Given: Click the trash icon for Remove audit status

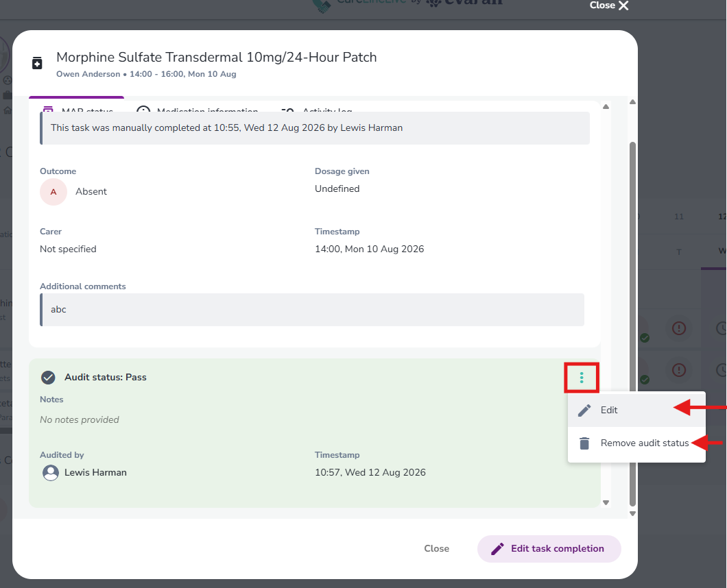Looking at the screenshot, I should coord(584,443).
